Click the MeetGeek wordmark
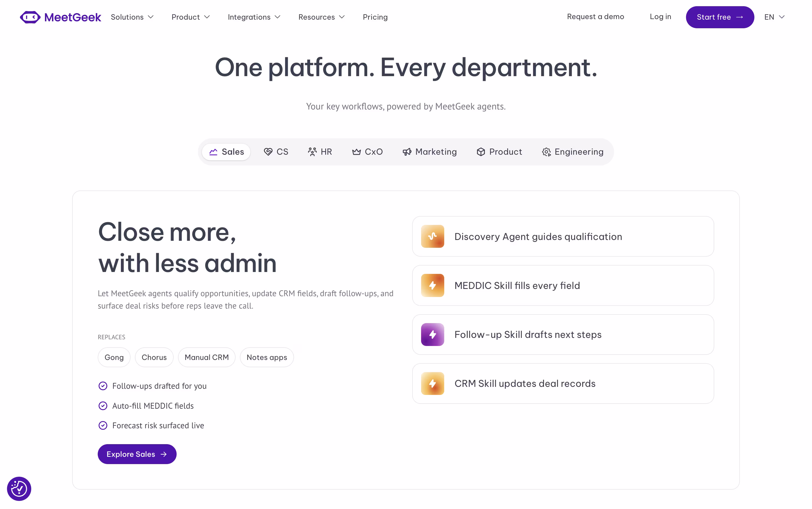812x509 pixels. point(72,17)
